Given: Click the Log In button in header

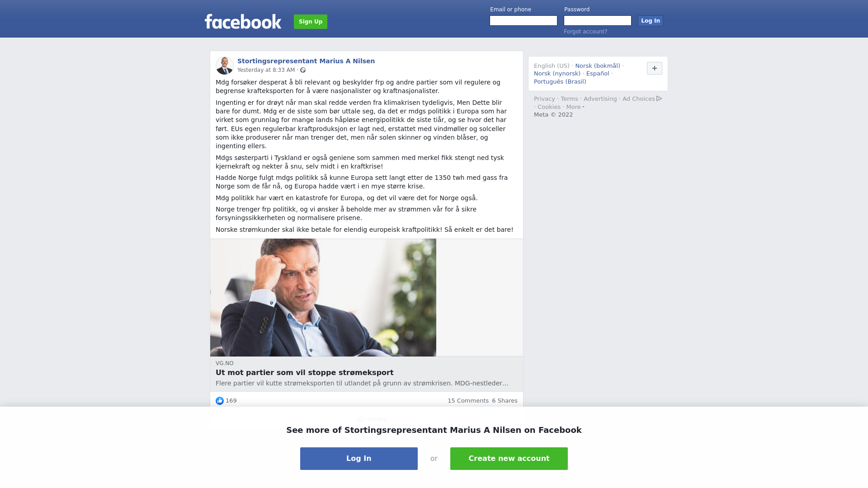Looking at the screenshot, I should point(650,21).
